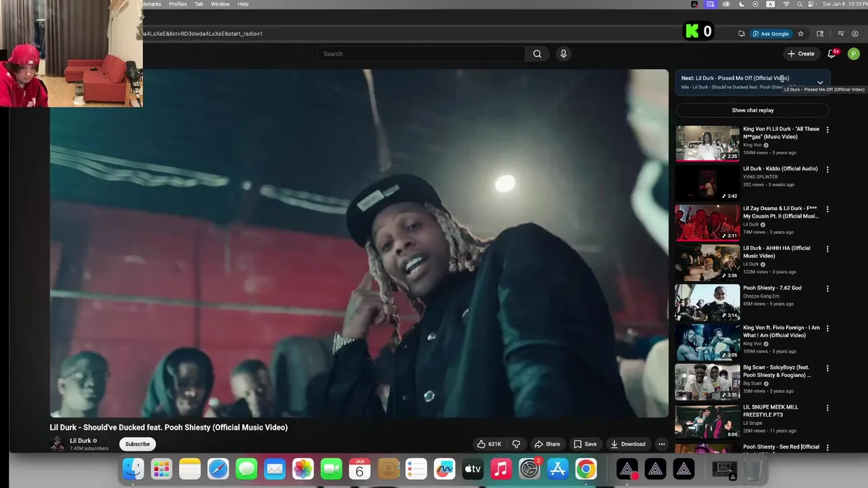Open the Music app in the Dock

tap(501, 469)
